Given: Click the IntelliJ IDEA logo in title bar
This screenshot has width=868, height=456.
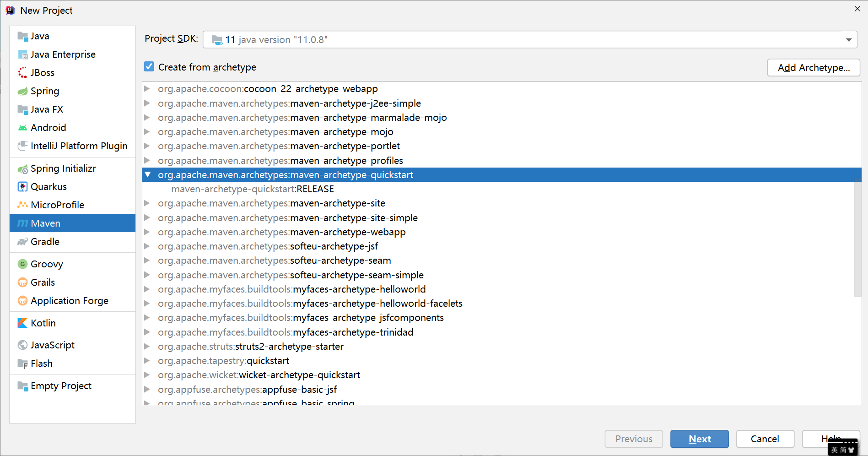Looking at the screenshot, I should [x=10, y=10].
